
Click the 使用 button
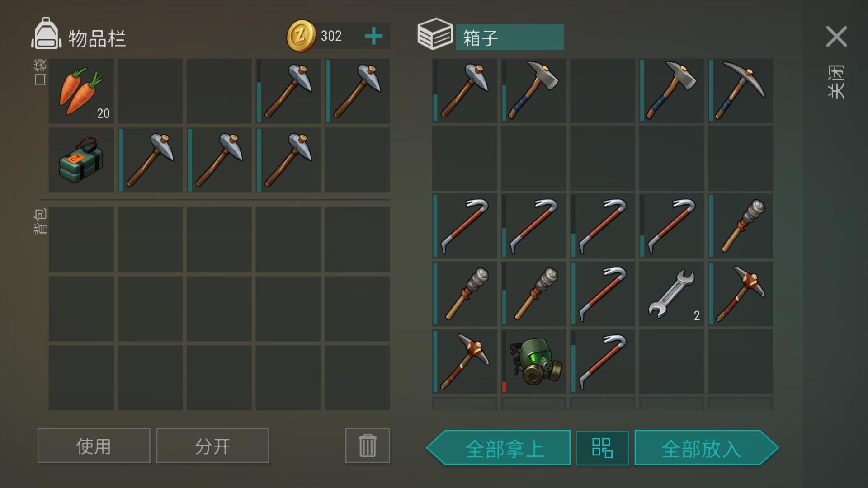pos(94,446)
